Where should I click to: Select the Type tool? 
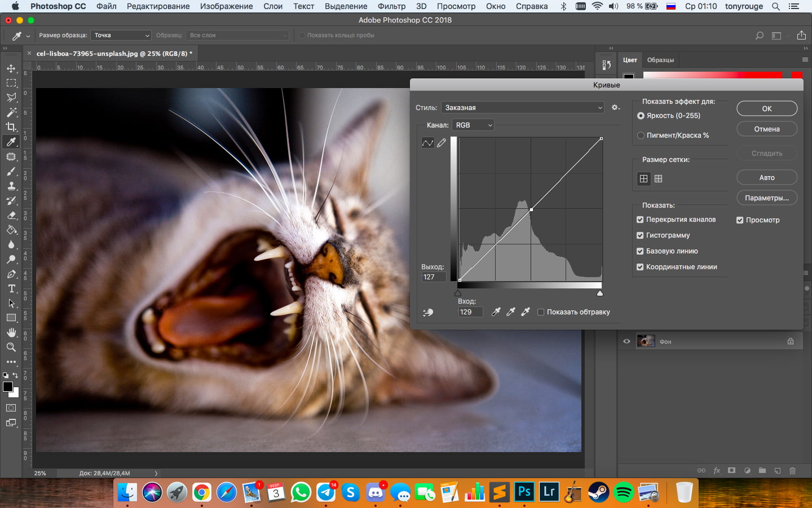(x=11, y=288)
